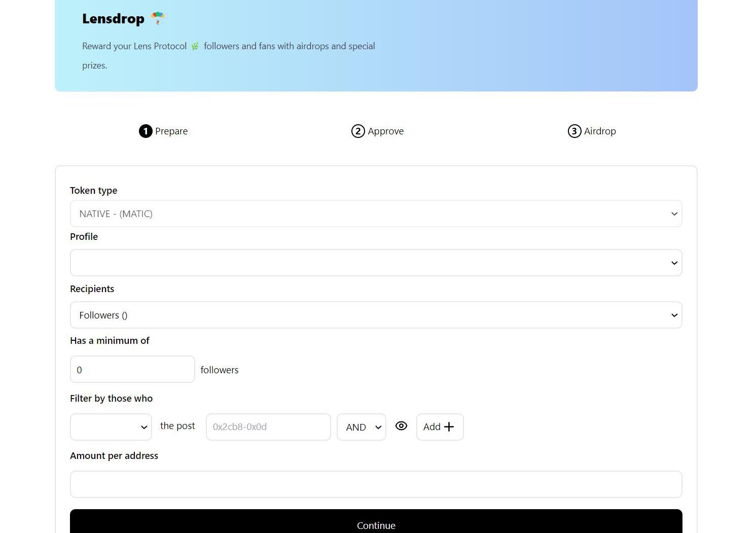Viewport: 756px width, 533px height.
Task: Toggle the eye preview icon in filter row
Action: [401, 426]
